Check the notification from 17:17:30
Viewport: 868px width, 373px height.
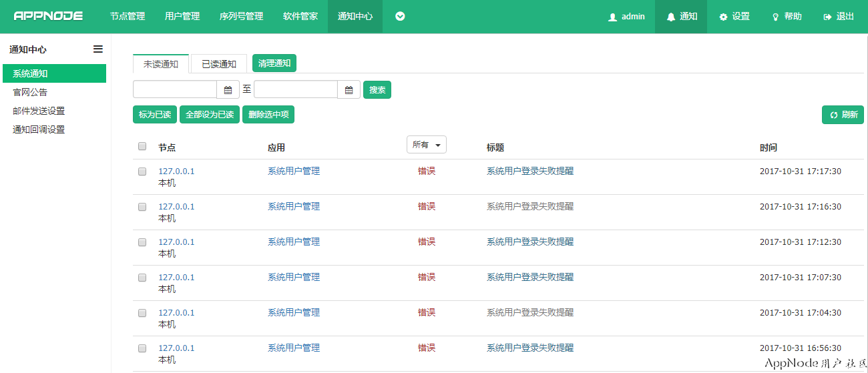142,171
